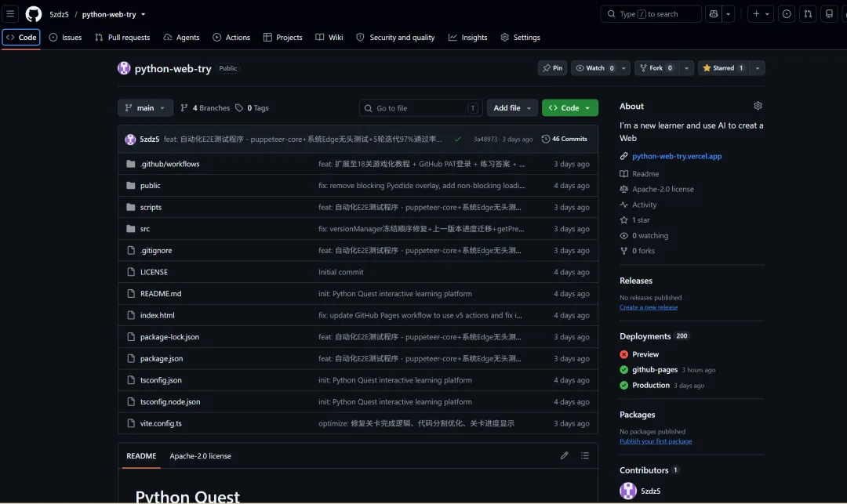
Task: Go to the GitHub homepage logo
Action: [34, 14]
